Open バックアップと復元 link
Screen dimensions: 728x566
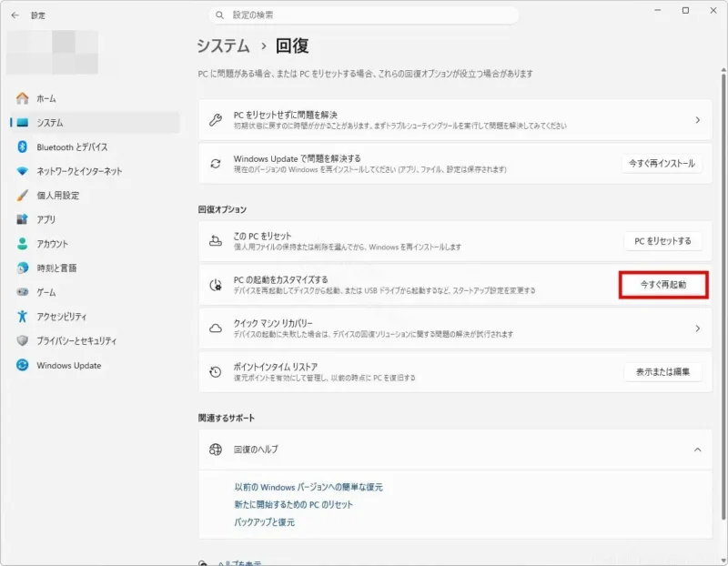tap(264, 522)
